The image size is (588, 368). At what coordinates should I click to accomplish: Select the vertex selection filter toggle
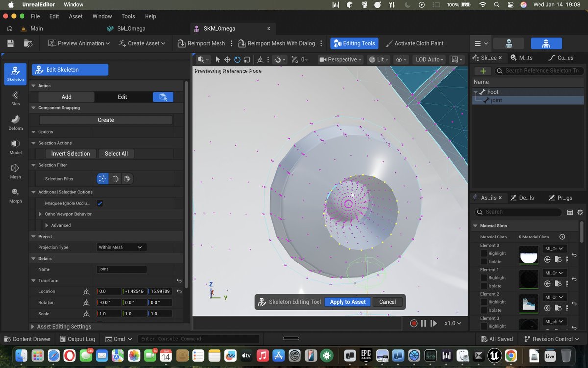click(x=102, y=179)
